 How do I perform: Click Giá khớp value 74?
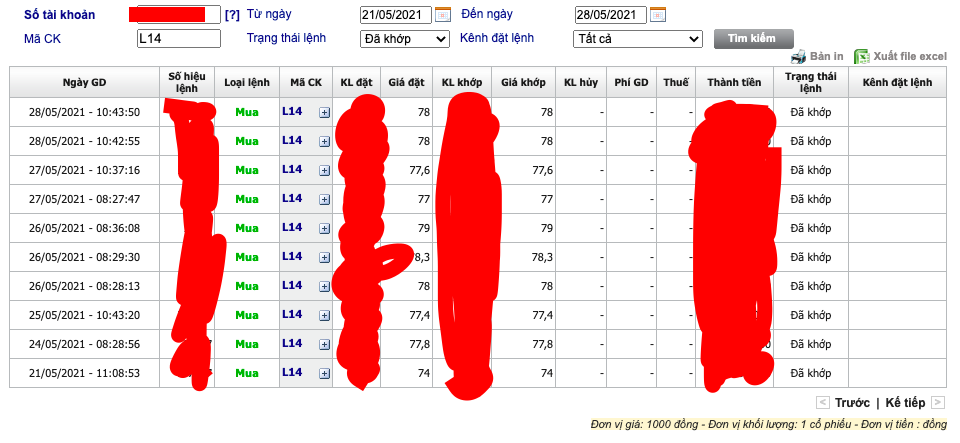547,373
